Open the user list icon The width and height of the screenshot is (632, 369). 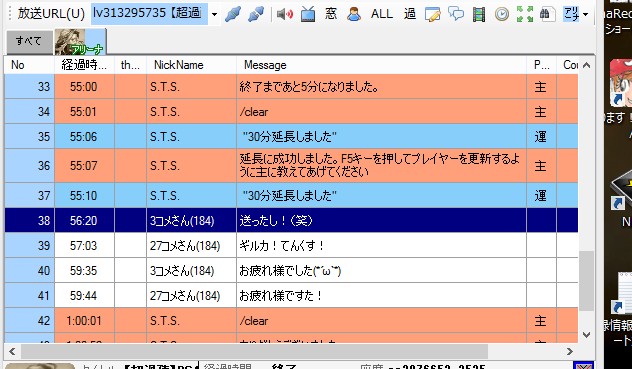(354, 14)
